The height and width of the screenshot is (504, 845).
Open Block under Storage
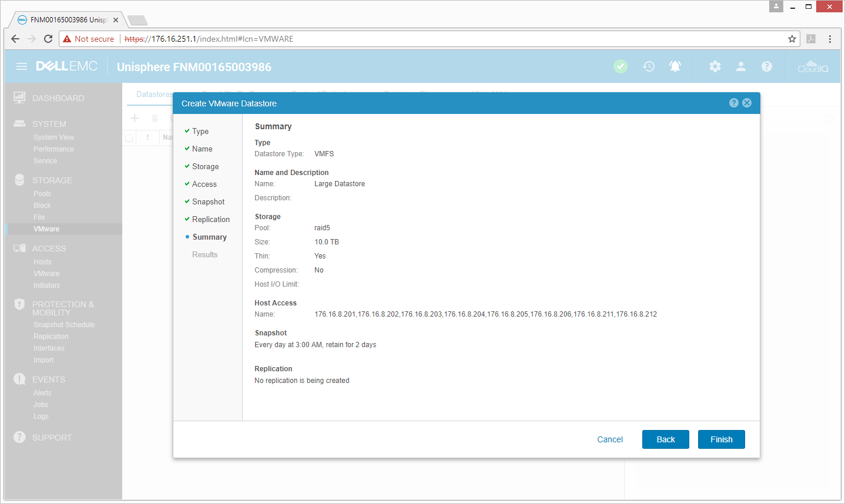[x=42, y=206]
